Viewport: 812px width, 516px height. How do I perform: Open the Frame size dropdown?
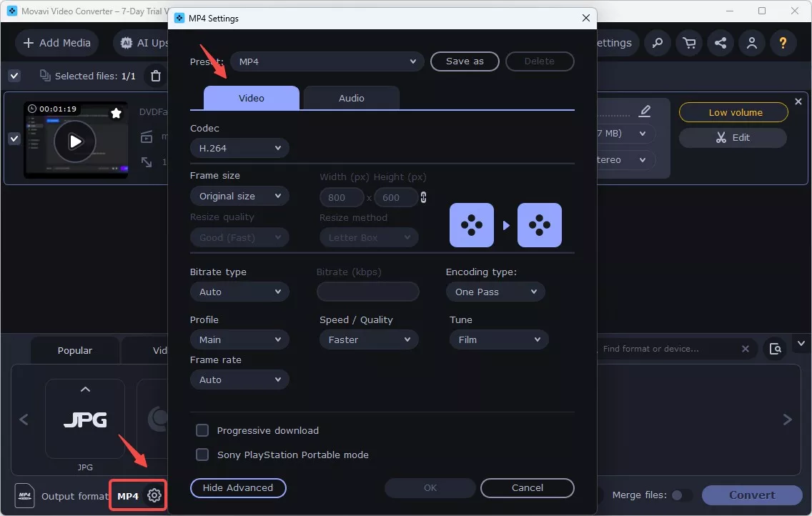point(239,196)
